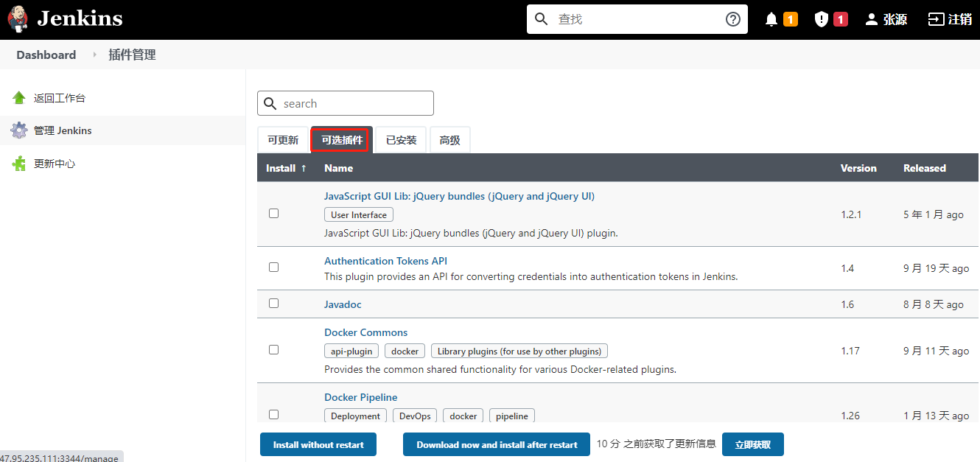
Task: Click Install without restart button
Action: tap(318, 444)
